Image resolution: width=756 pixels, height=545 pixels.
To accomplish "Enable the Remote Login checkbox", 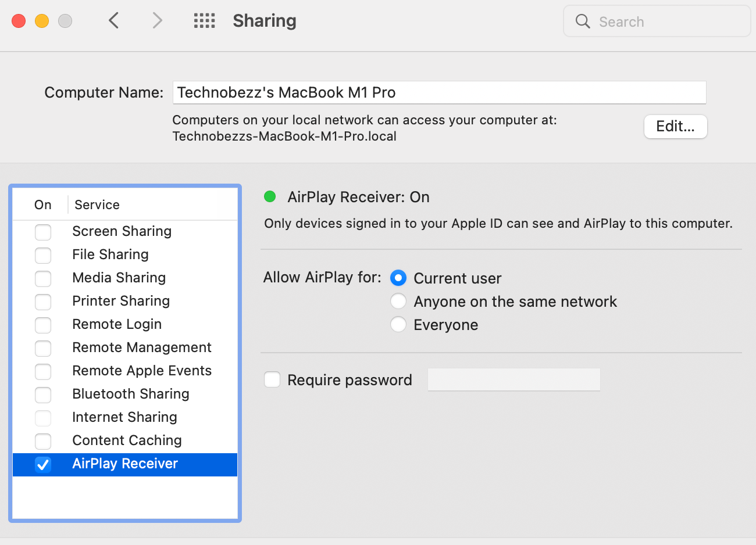I will 43,325.
